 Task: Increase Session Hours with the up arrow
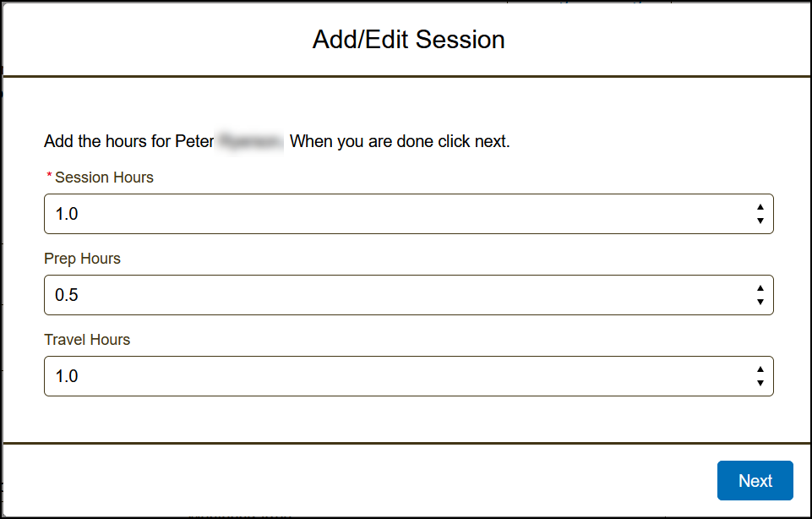pyautogui.click(x=760, y=207)
